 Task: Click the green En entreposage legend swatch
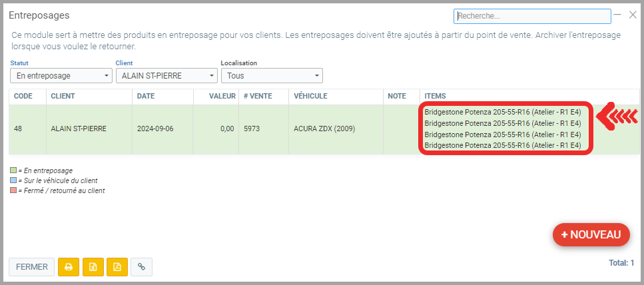(x=13, y=170)
